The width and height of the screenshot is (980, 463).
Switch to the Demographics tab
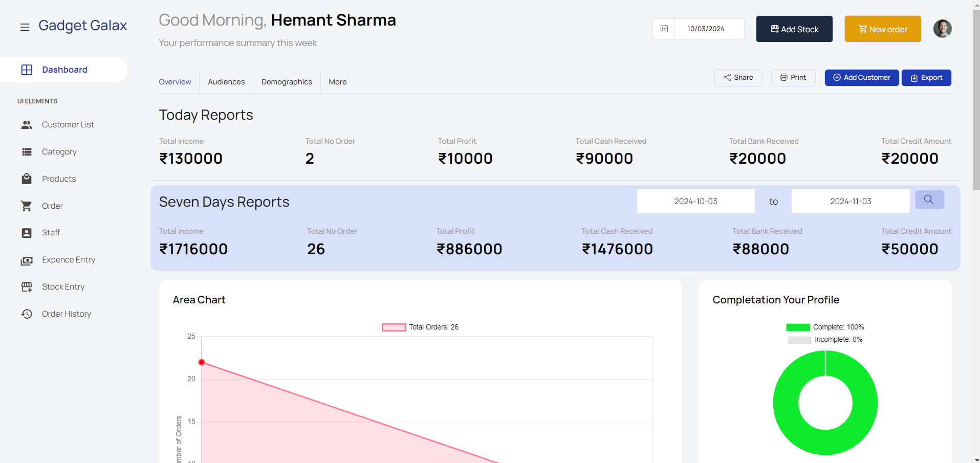[287, 82]
